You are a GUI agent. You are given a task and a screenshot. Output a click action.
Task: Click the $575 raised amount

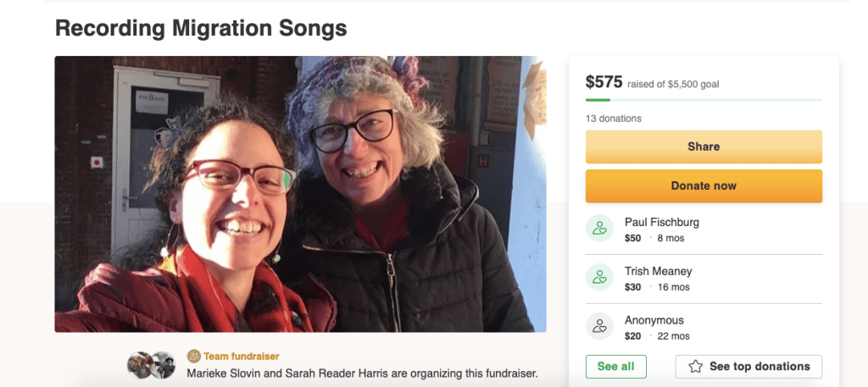click(604, 82)
